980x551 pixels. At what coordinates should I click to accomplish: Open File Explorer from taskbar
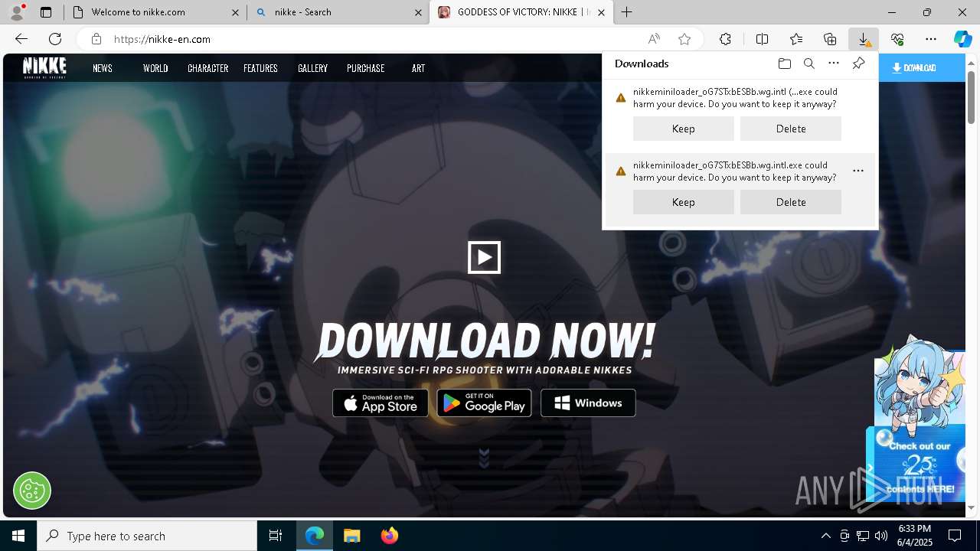351,536
